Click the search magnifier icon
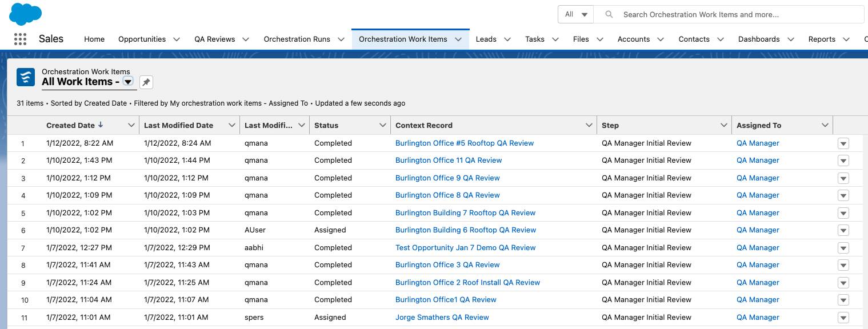Viewport: 868px width, 329px height. click(x=609, y=14)
